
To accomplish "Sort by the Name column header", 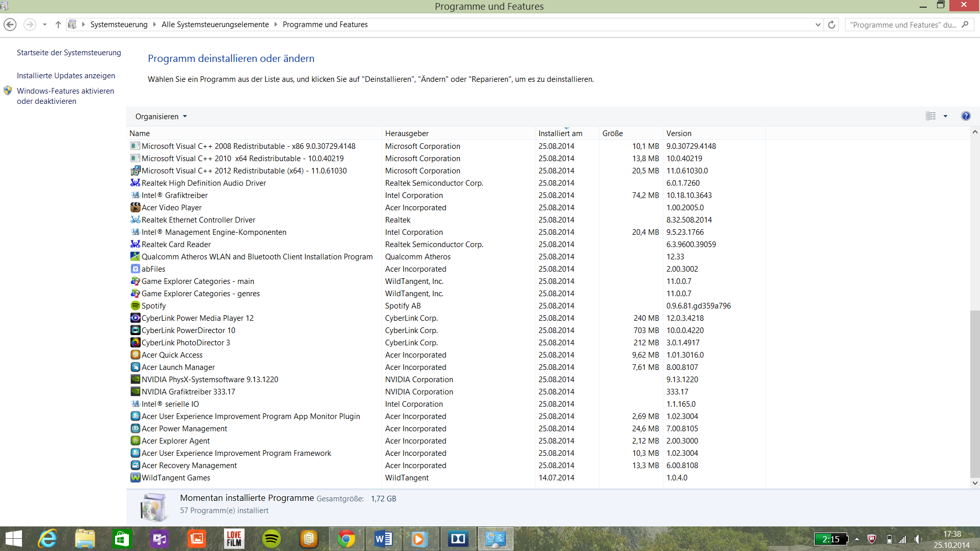I will 254,133.
